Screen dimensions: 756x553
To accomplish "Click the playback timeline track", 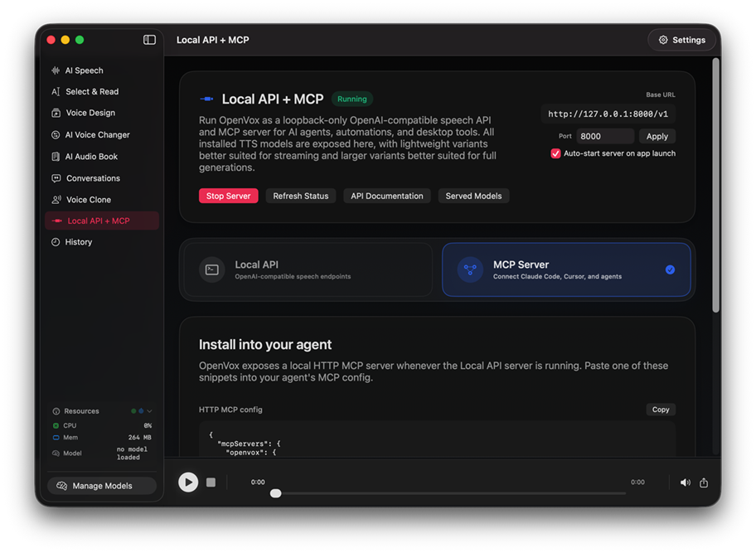I will 450,493.
